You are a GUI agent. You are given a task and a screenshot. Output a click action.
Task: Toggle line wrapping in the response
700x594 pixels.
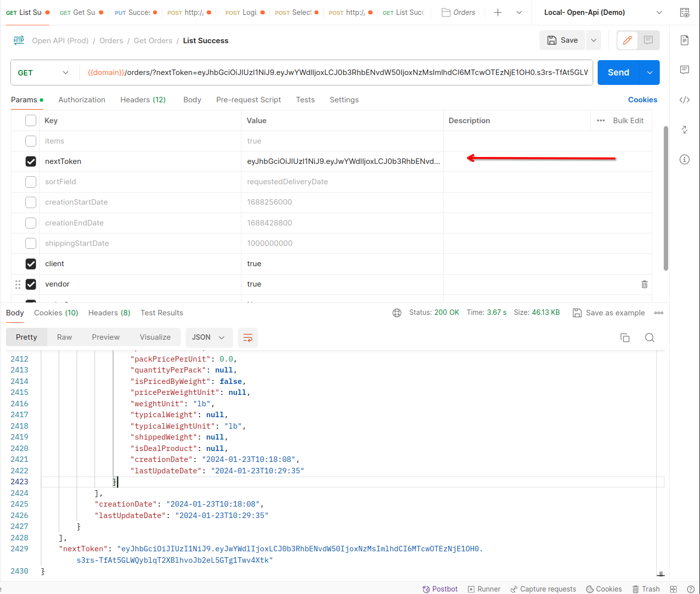pyautogui.click(x=248, y=338)
